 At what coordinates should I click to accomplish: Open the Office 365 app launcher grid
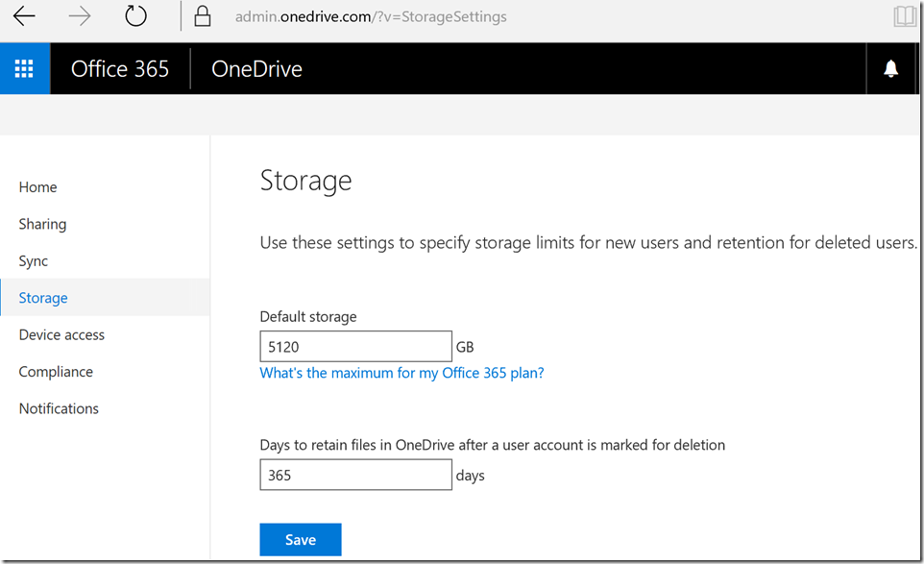(x=24, y=68)
